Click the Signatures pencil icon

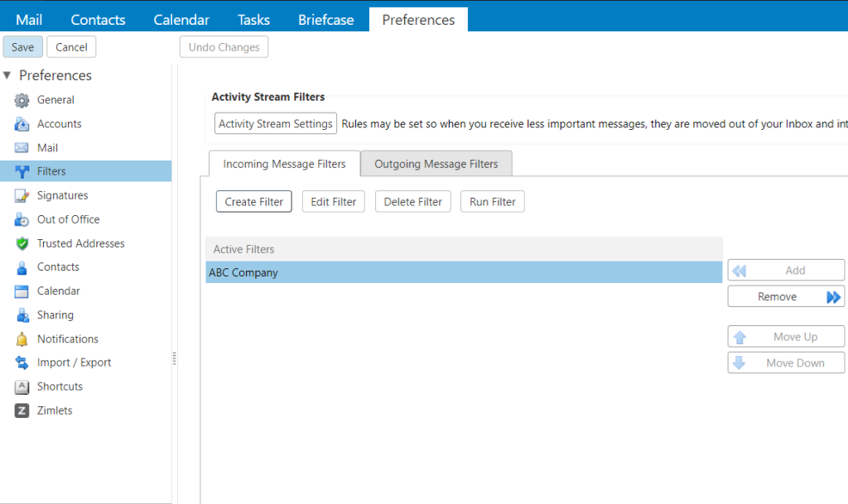[22, 196]
